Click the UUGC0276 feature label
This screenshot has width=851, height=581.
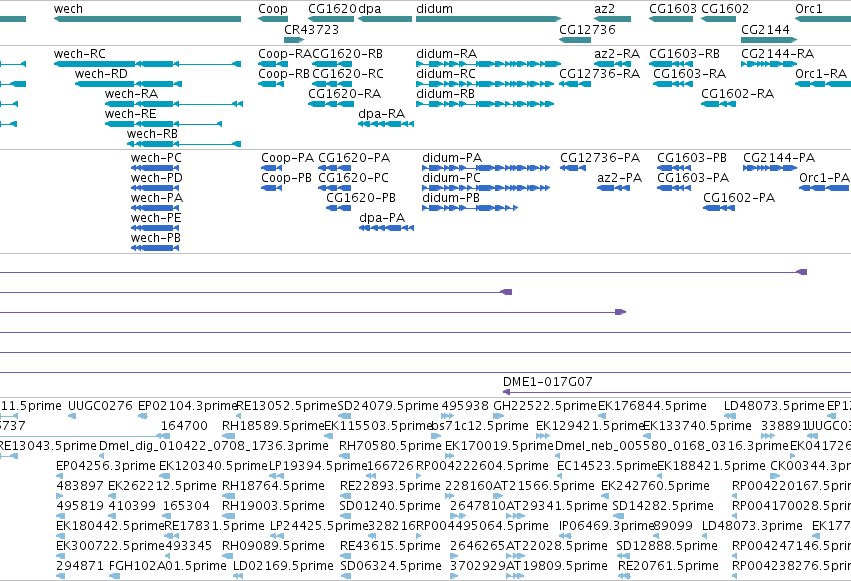100,406
